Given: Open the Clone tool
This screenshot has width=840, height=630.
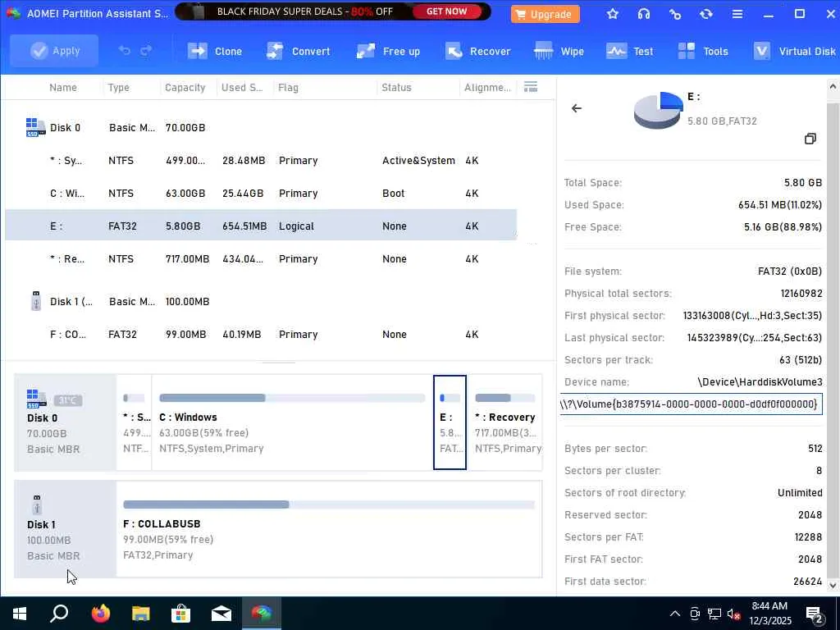Looking at the screenshot, I should [215, 52].
